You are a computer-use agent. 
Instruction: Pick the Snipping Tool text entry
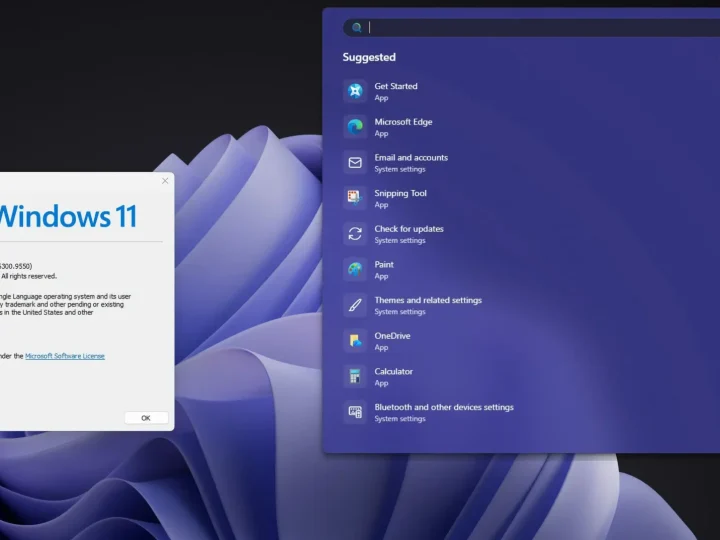pyautogui.click(x=400, y=193)
